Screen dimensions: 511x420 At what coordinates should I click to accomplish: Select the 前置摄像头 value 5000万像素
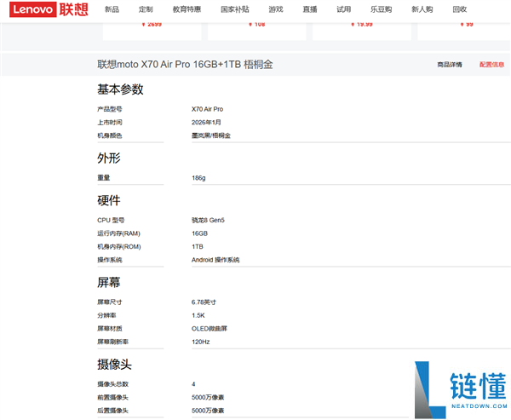[x=208, y=398]
